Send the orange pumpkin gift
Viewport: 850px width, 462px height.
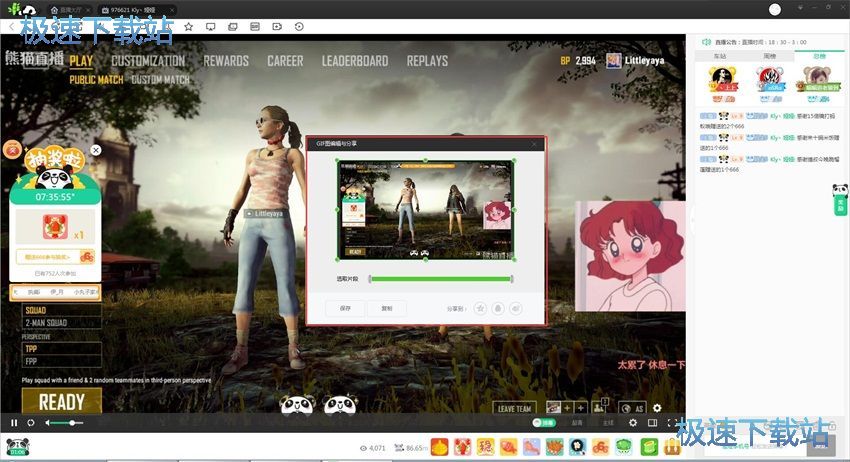pyautogui.click(x=440, y=447)
